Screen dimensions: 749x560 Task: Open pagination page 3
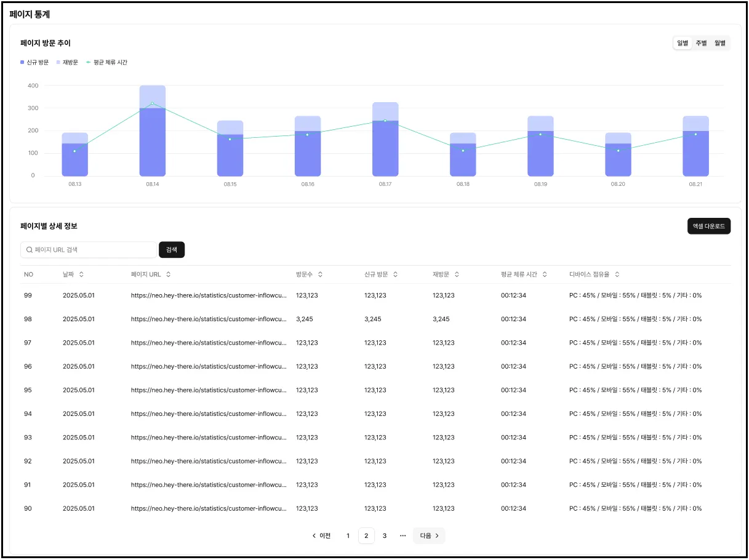[x=385, y=536]
